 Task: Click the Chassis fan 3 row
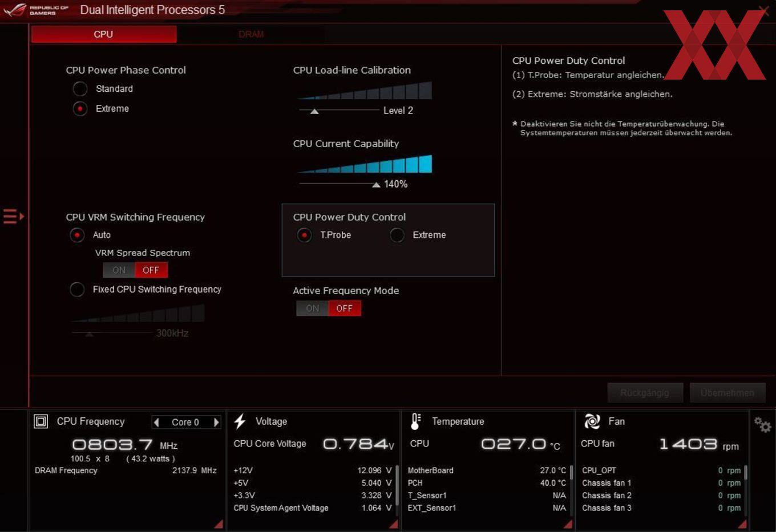click(661, 508)
